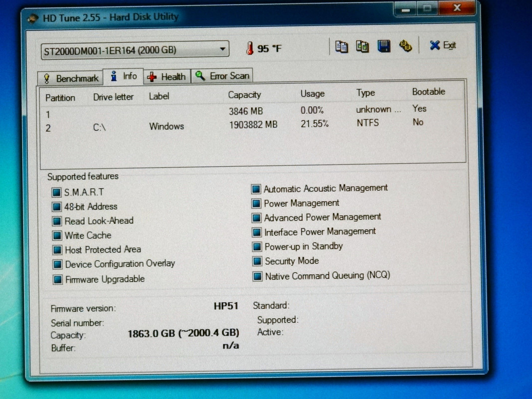Toggle the Security Mode checkbox
The height and width of the screenshot is (399, 532).
[257, 261]
